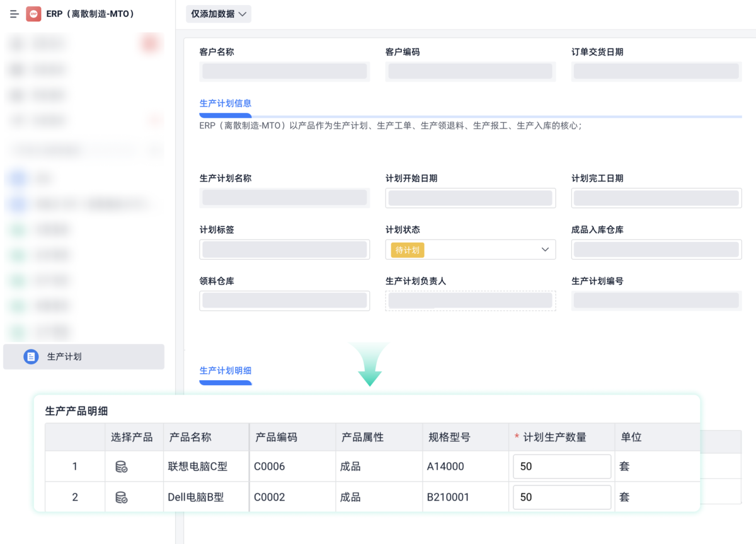Click the 计划开始日期 date field
Screen dimensions: 756x544
[470, 197]
